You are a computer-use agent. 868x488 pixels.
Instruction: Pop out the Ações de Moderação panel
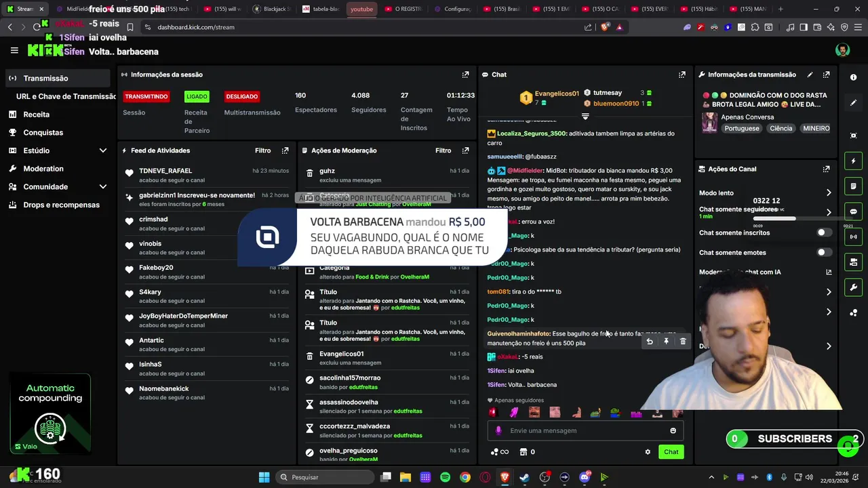coord(465,150)
